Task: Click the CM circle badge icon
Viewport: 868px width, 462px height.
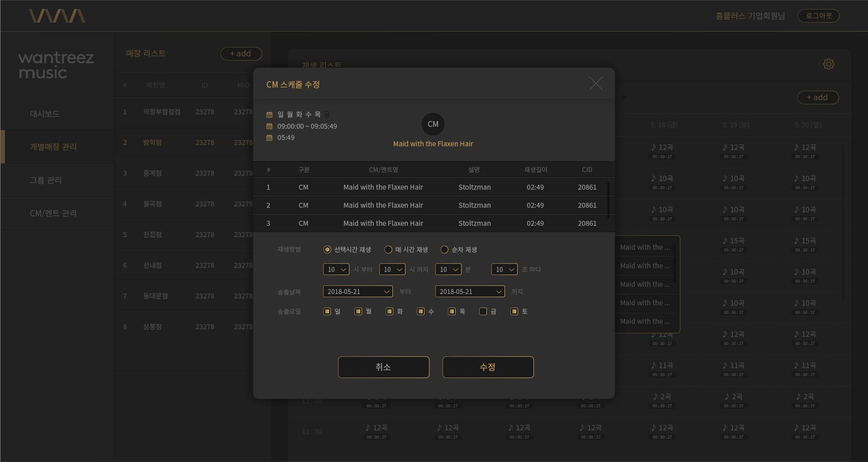Action: click(433, 124)
